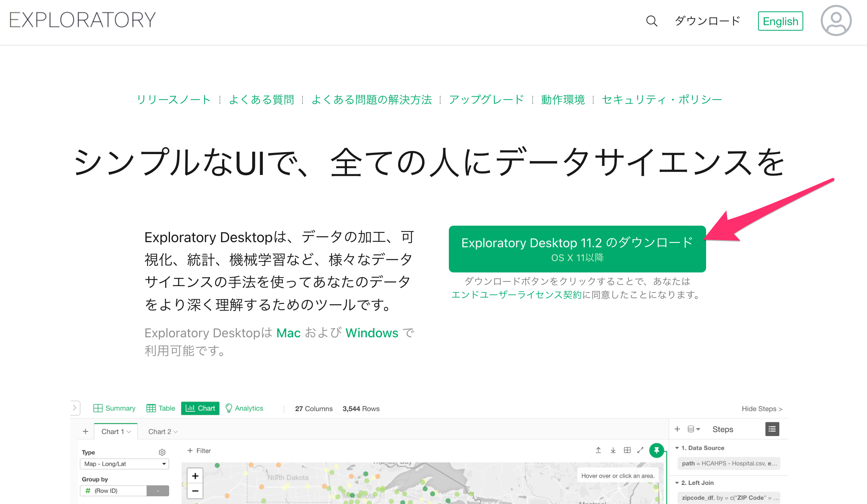Download Exploratory Desktop 11.2 with the green button

[577, 249]
